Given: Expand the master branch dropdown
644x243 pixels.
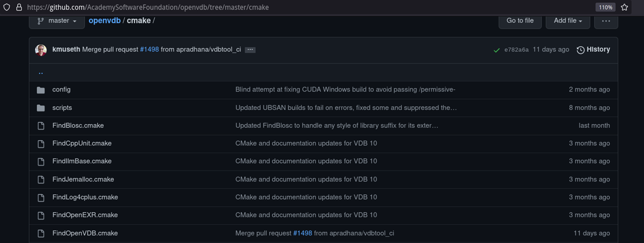Looking at the screenshot, I should click(57, 21).
